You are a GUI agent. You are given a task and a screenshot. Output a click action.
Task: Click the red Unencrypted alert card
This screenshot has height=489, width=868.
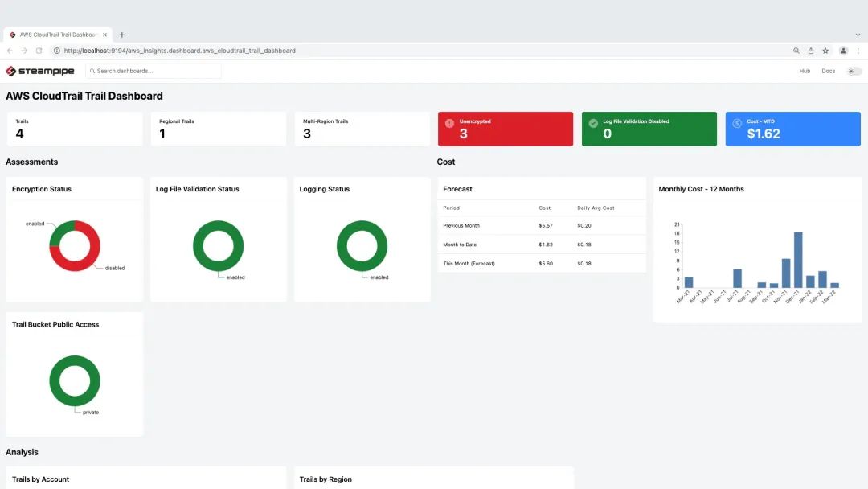(505, 129)
